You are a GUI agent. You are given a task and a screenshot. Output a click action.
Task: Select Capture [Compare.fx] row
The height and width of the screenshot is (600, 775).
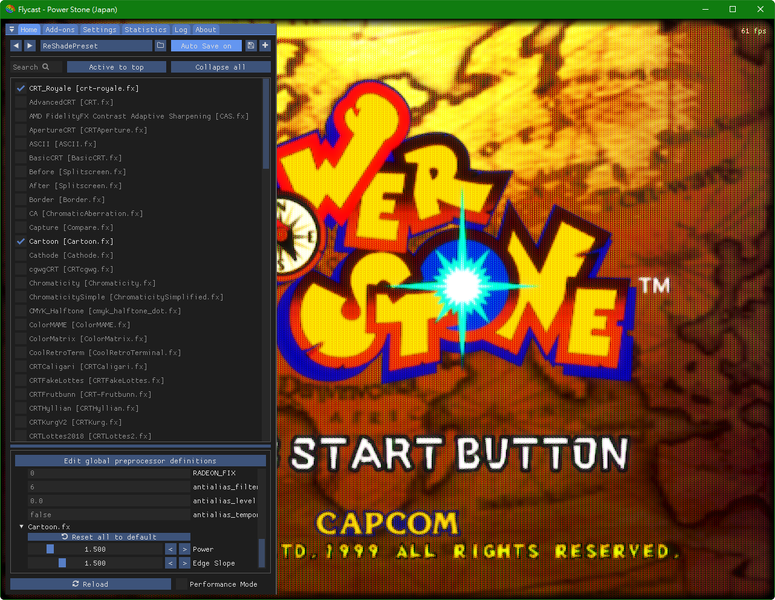point(71,227)
